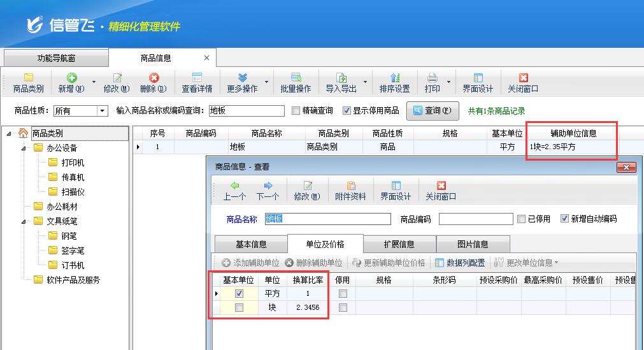Open the 商品性质 dropdown list
This screenshot has width=644, height=350.
coord(102,111)
